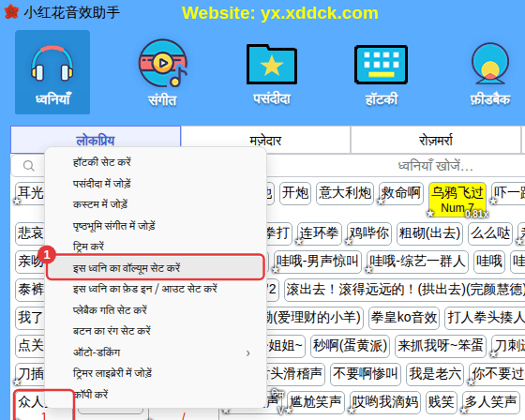Click the search magnifier icon
Screen dimensions: 525x420
28,165
